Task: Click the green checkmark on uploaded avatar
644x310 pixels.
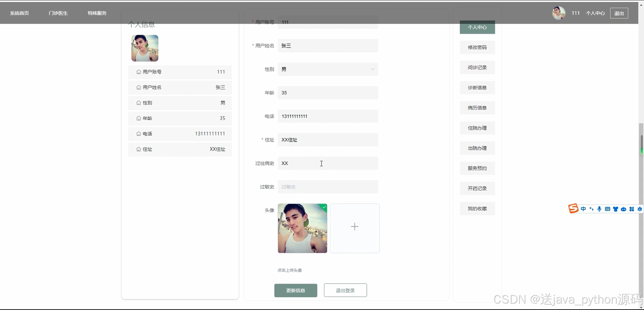Action: (x=324, y=207)
